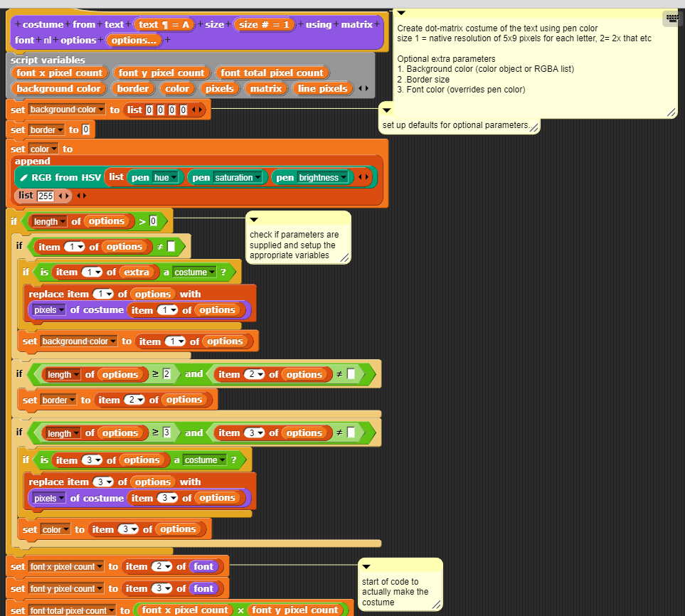
Task: Click the plus icon after the costume label
Action: (68, 25)
